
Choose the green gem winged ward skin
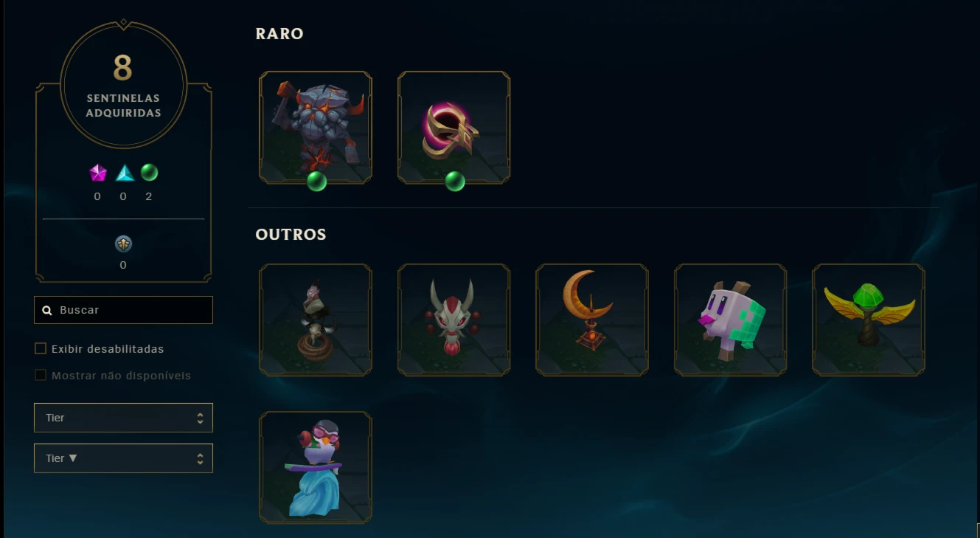869,320
